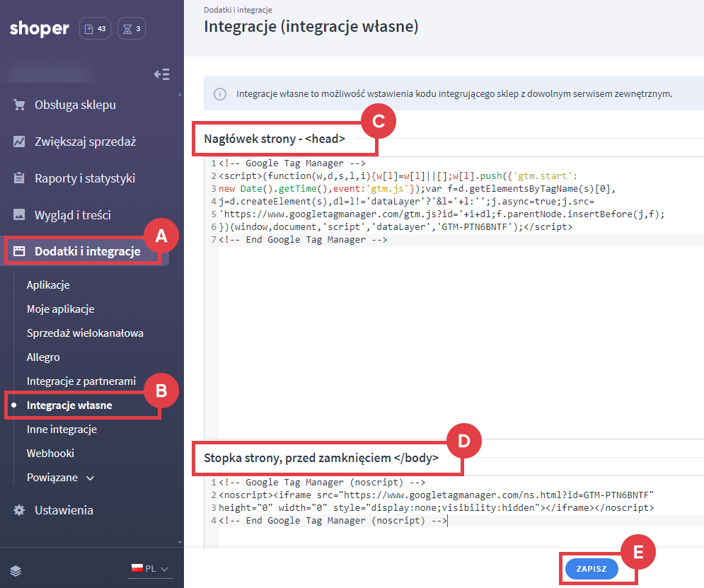Click the image icon for Wygląd i treści
This screenshot has width=704, height=588.
click(x=19, y=214)
